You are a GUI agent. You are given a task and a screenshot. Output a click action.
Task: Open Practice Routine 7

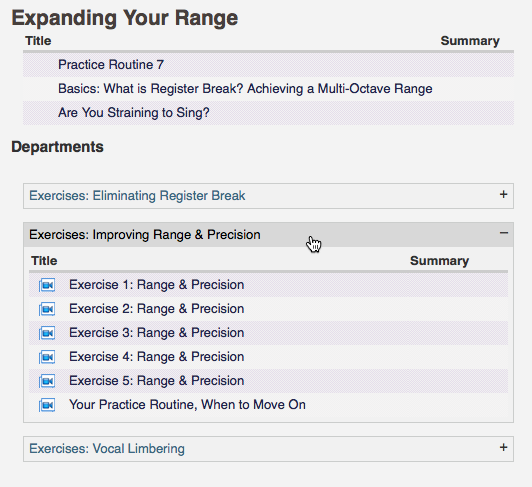111,64
